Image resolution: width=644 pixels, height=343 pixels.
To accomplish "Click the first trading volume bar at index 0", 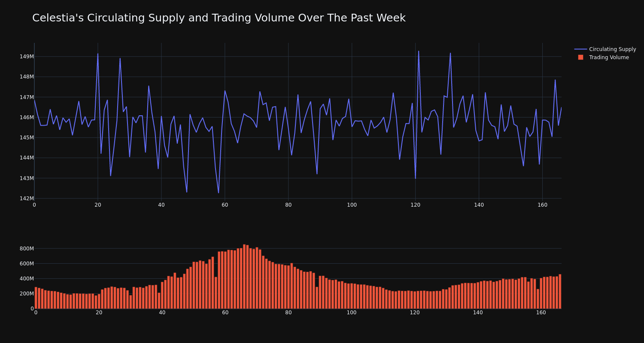I will coord(36,298).
